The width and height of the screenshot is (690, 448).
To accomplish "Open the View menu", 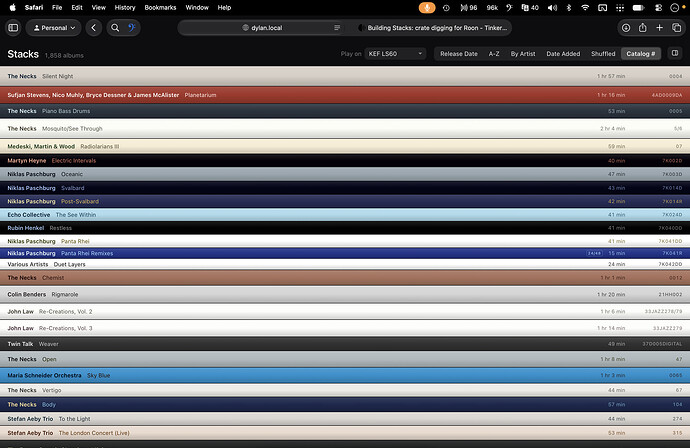I will click(x=99, y=7).
